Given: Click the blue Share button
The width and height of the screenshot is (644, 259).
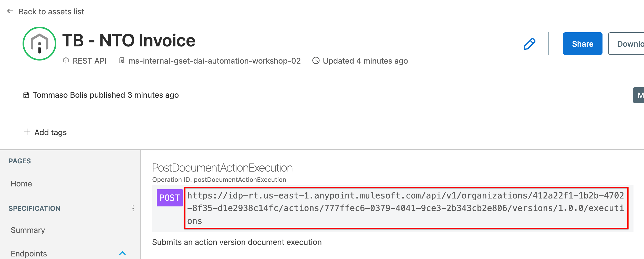Looking at the screenshot, I should pos(583,44).
